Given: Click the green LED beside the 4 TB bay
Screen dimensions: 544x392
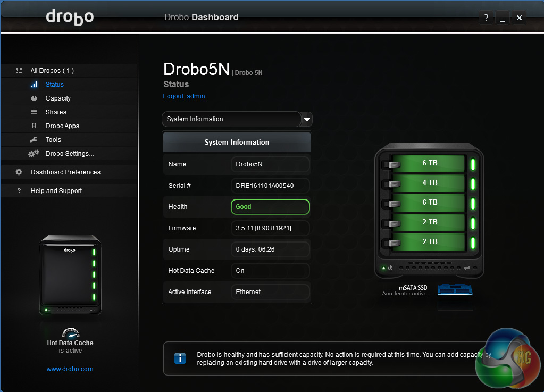Looking at the screenshot, I should (473, 184).
